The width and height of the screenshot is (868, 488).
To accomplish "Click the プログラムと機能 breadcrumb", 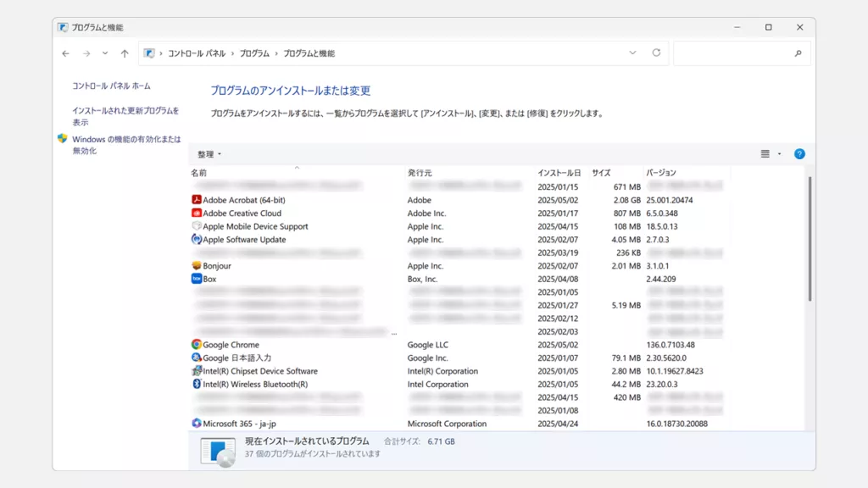I will coord(309,53).
